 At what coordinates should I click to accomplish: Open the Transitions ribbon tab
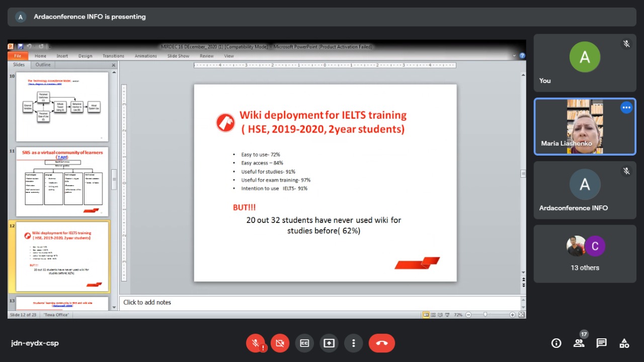pos(113,56)
